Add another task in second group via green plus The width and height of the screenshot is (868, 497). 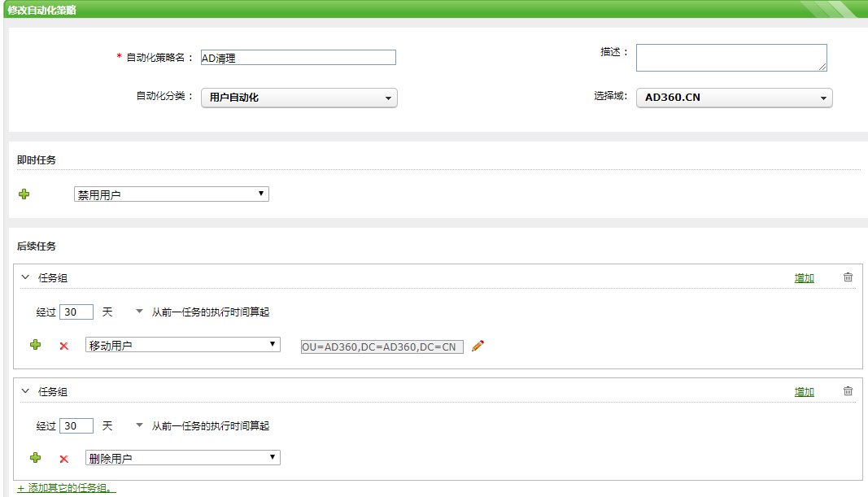(36, 457)
